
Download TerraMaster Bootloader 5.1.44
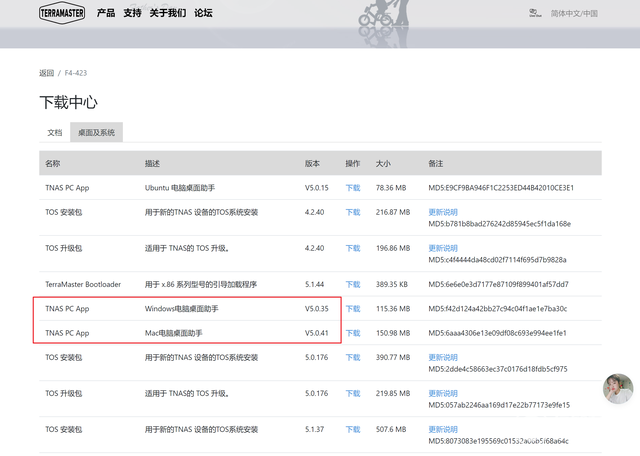tap(353, 285)
